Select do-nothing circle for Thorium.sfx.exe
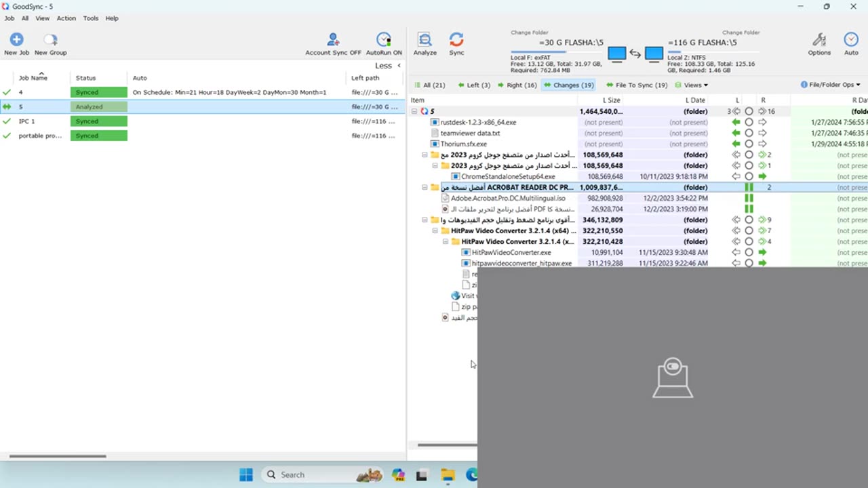This screenshot has width=868, height=488. [749, 144]
